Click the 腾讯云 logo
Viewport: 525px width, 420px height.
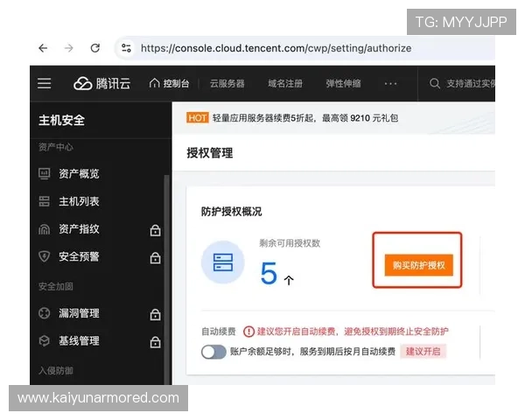[102, 83]
